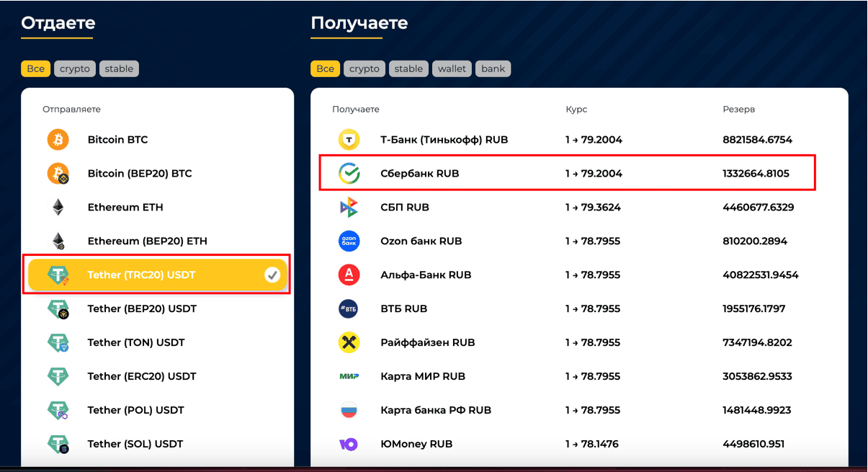The width and height of the screenshot is (868, 472).
Task: Click the Bitcoin BTC orange coin icon
Action: (x=58, y=140)
